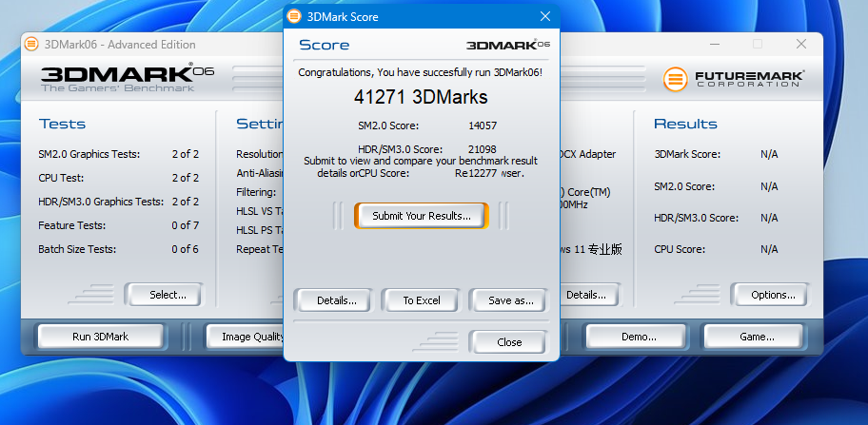Open the system Details button
868x425 pixels.
tap(585, 295)
